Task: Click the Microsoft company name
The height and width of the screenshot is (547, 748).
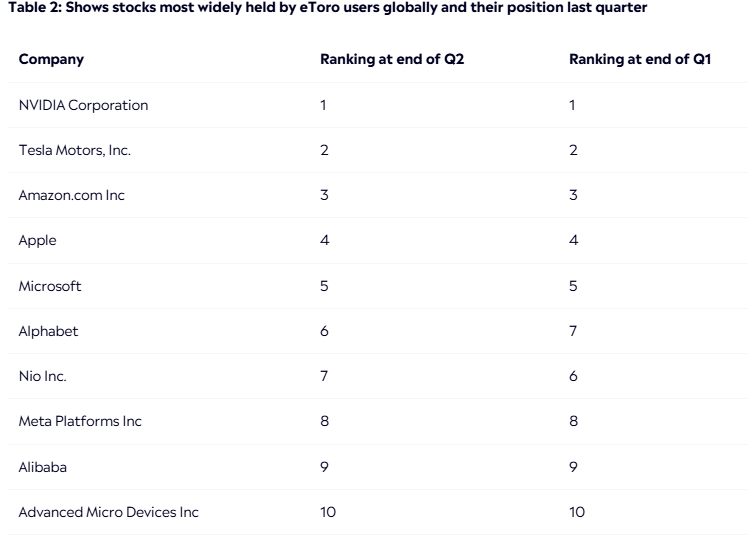Action: pos(50,286)
